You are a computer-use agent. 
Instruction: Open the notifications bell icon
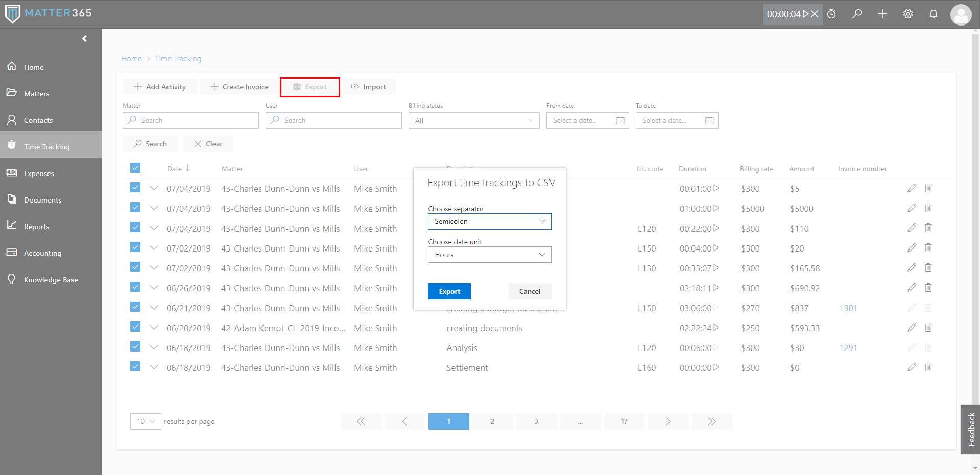click(933, 14)
